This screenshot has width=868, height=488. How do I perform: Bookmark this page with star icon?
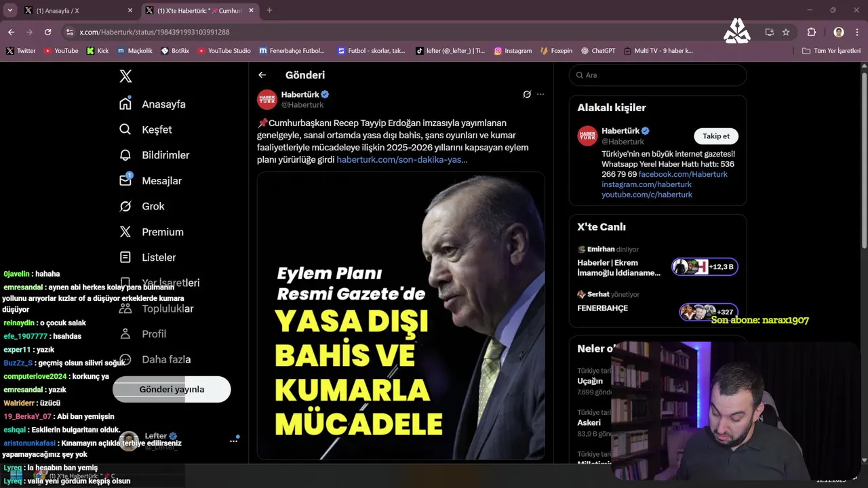point(786,32)
